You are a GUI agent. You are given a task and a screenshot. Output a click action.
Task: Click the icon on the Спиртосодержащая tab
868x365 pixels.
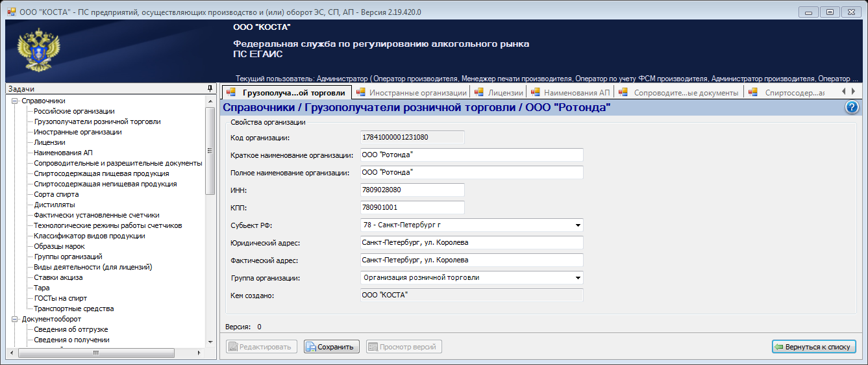tap(753, 92)
